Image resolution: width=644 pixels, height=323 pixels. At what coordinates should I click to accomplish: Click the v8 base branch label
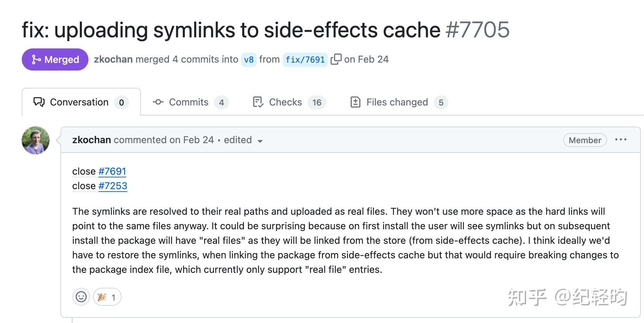pos(249,60)
